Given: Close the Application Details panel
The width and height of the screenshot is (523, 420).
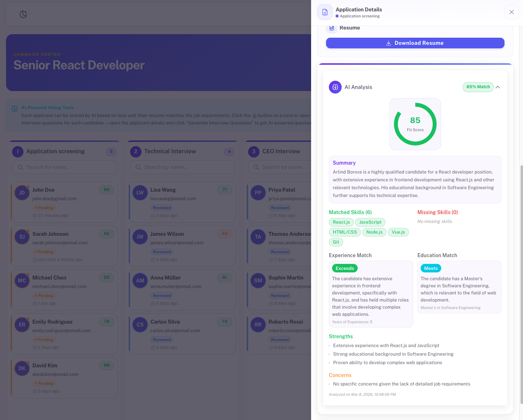Looking at the screenshot, I should tap(511, 12).
